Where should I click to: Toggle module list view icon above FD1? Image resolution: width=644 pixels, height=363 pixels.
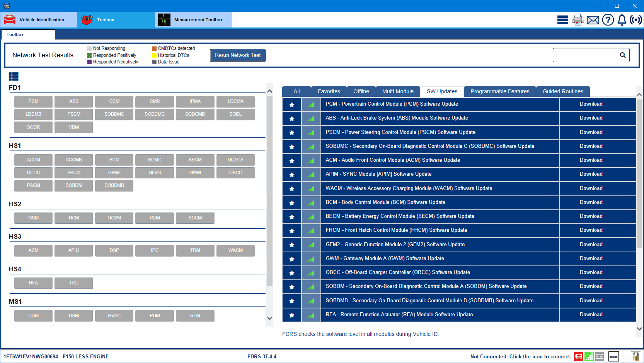click(14, 76)
